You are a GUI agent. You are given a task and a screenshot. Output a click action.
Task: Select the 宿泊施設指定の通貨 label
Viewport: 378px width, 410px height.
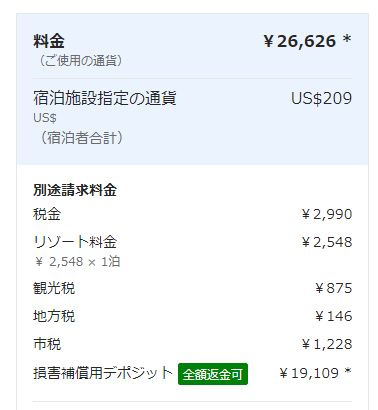[x=105, y=98]
